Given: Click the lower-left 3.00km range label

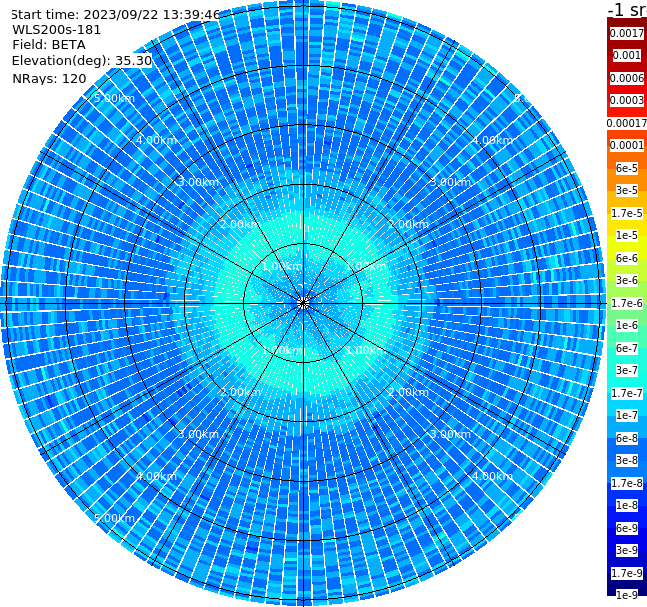Looking at the screenshot, I should pyautogui.click(x=198, y=434).
